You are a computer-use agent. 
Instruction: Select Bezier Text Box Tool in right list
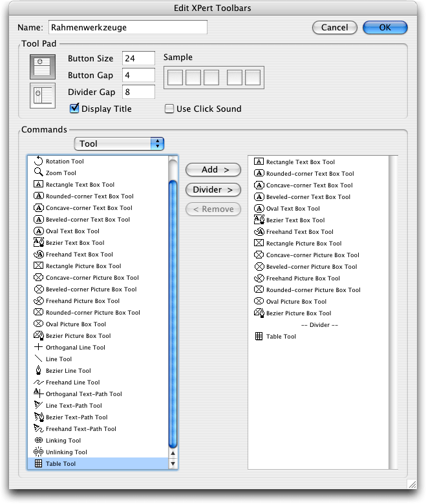[x=318, y=220]
